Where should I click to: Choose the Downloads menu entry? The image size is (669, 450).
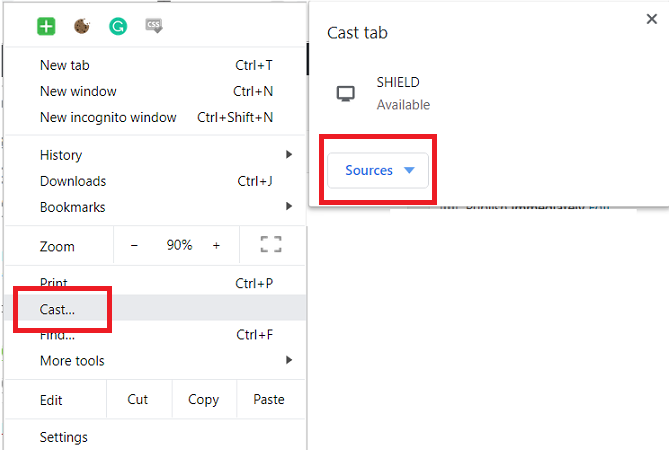click(73, 181)
